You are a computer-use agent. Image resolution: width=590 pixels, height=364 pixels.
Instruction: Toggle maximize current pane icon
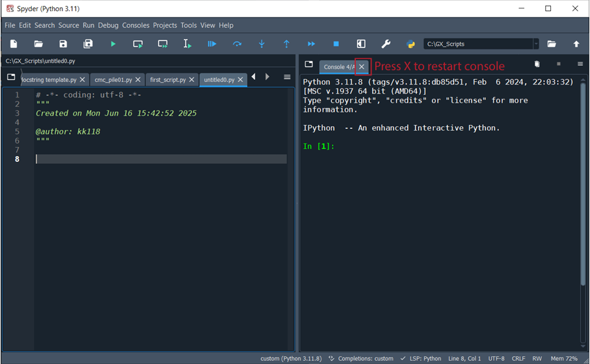(x=361, y=44)
